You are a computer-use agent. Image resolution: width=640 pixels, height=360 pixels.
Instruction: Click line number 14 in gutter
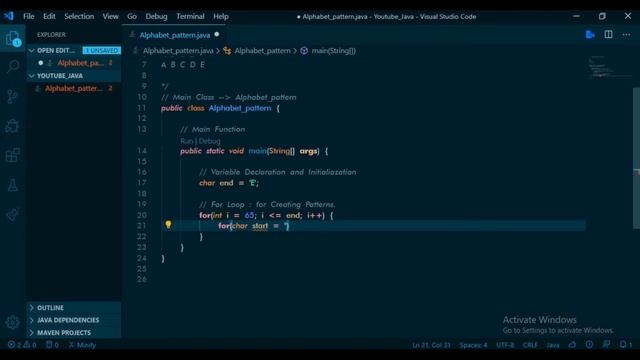pyautogui.click(x=142, y=151)
